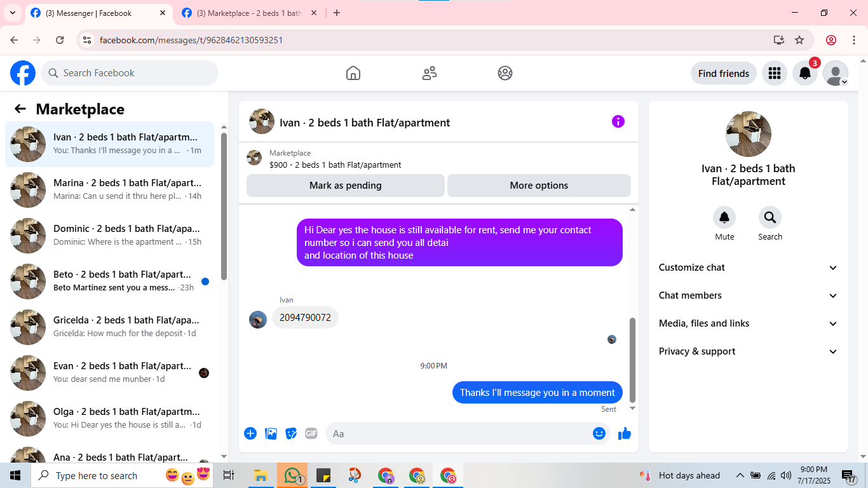Close the Marketplace listing tab
The height and width of the screenshot is (488, 868).
pyautogui.click(x=315, y=13)
